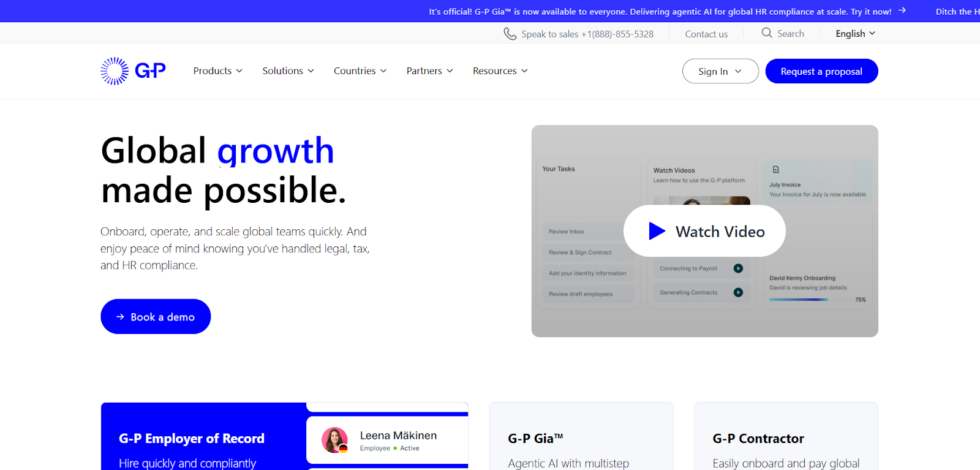Open the Products menu

pyautogui.click(x=217, y=71)
